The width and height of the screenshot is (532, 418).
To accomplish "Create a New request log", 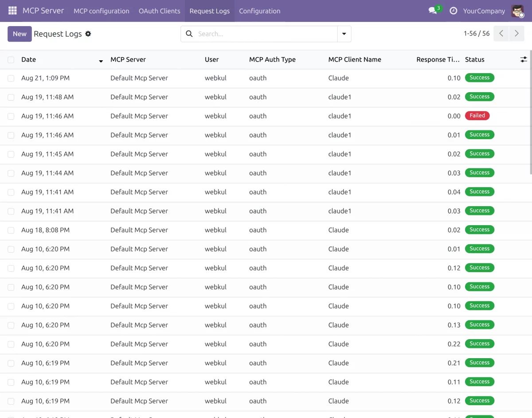I will (x=20, y=34).
